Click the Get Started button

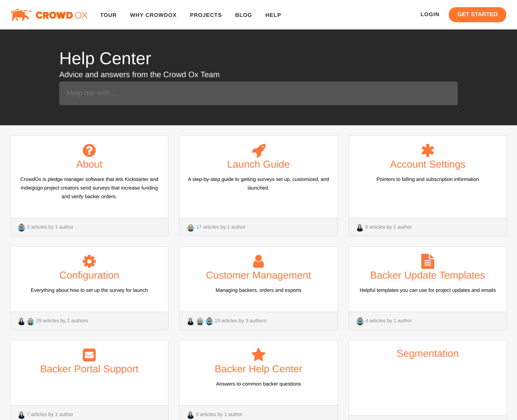(477, 15)
